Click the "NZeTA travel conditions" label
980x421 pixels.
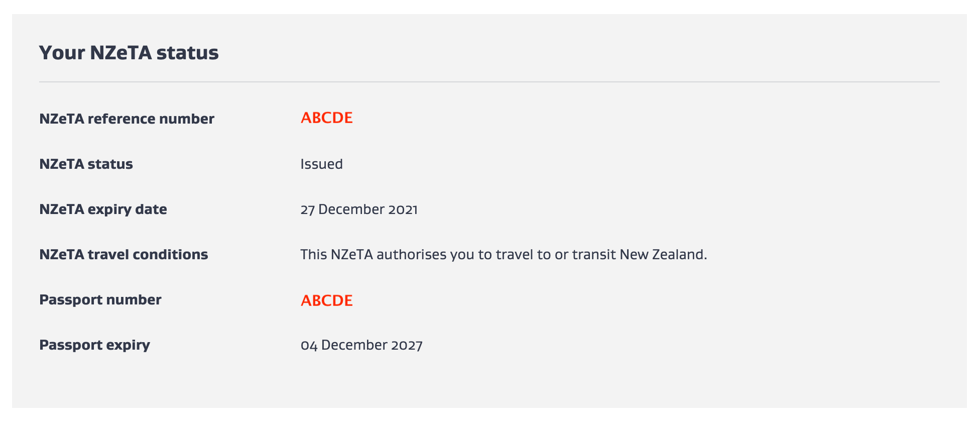pyautogui.click(x=124, y=255)
